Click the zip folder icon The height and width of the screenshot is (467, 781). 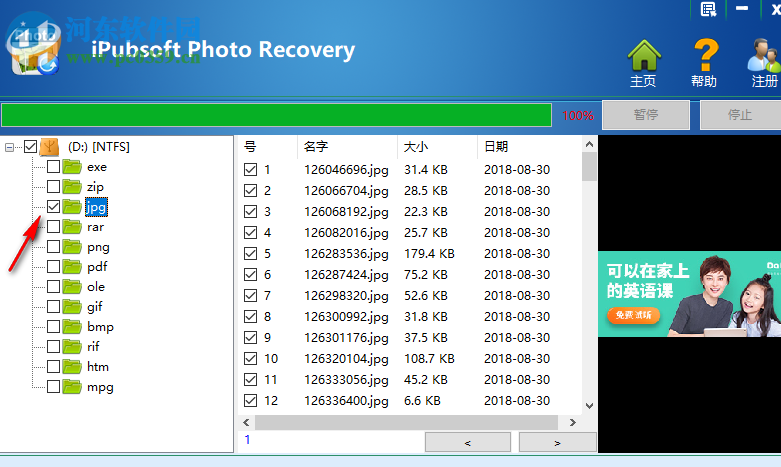72,187
